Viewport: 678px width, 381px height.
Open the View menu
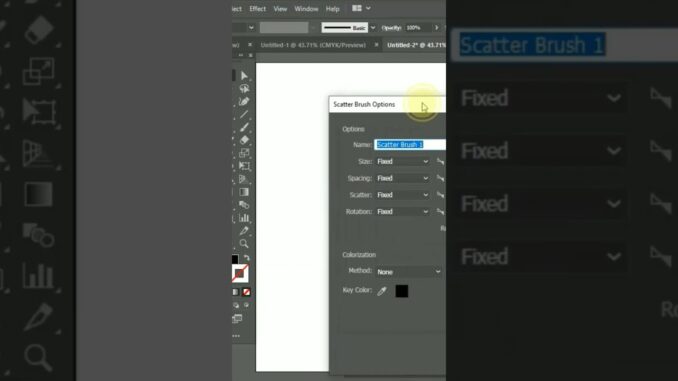coord(280,9)
